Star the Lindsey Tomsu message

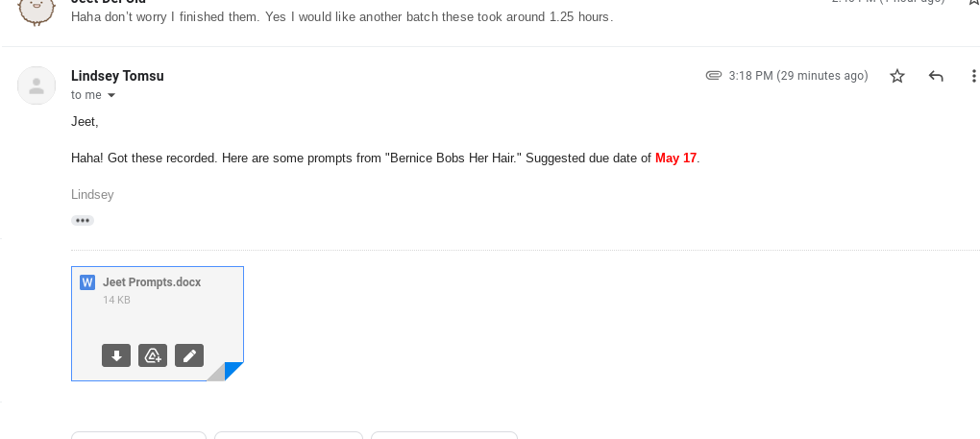(897, 76)
